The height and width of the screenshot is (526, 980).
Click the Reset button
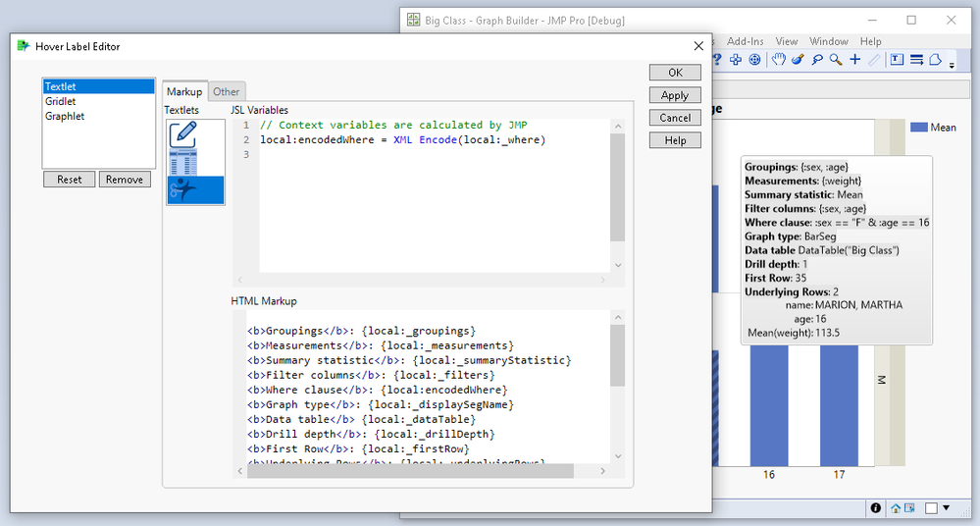[x=69, y=180]
